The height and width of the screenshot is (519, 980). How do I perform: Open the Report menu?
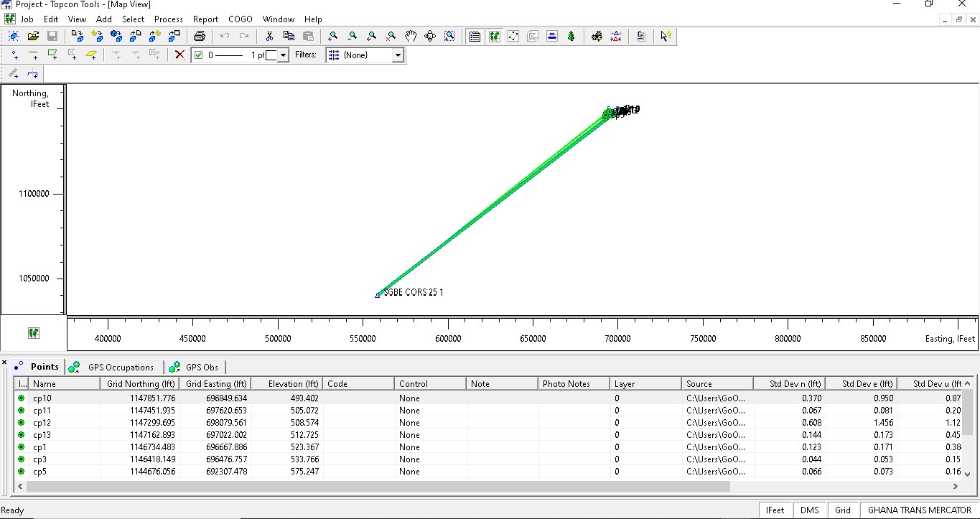click(205, 19)
